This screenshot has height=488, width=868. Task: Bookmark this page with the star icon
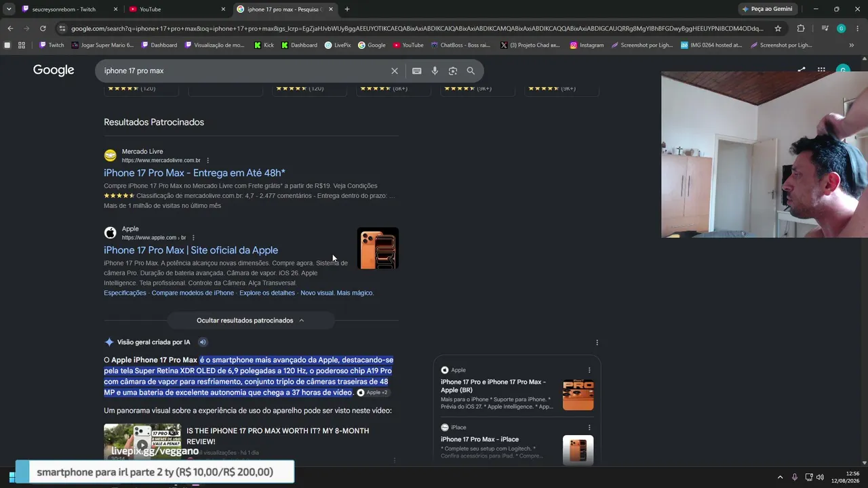778,28
